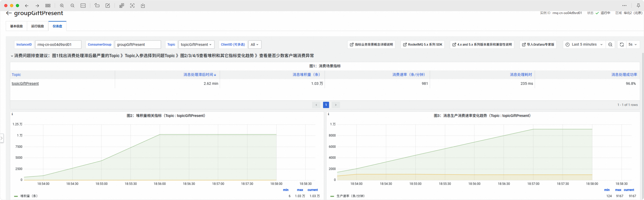Screen dimensions: 644x200
Task: Click the actual size 1:1 icon
Action: (x=83, y=6)
